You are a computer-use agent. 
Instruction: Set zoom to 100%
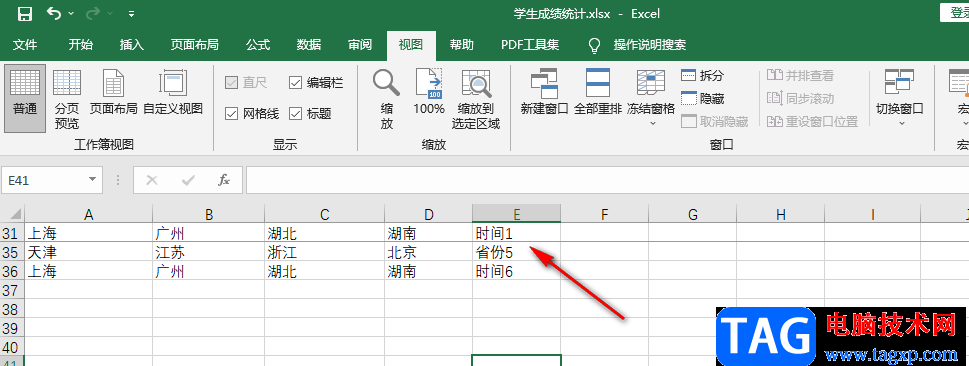click(429, 92)
